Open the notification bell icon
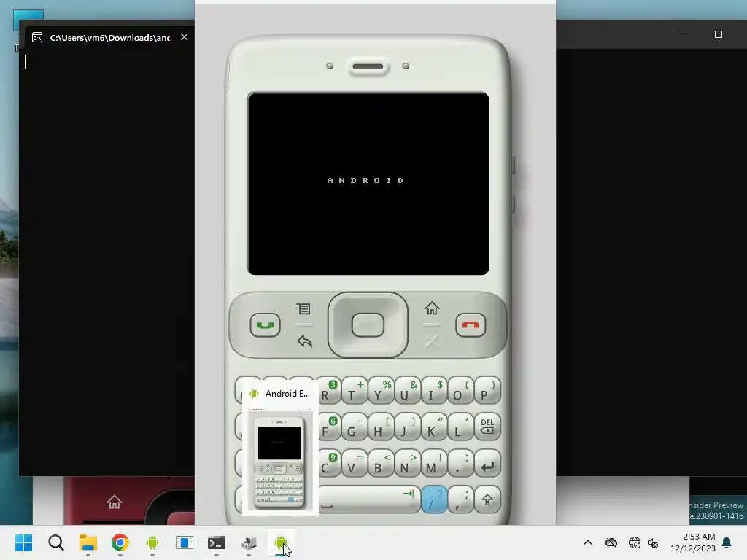747x560 pixels. [727, 542]
